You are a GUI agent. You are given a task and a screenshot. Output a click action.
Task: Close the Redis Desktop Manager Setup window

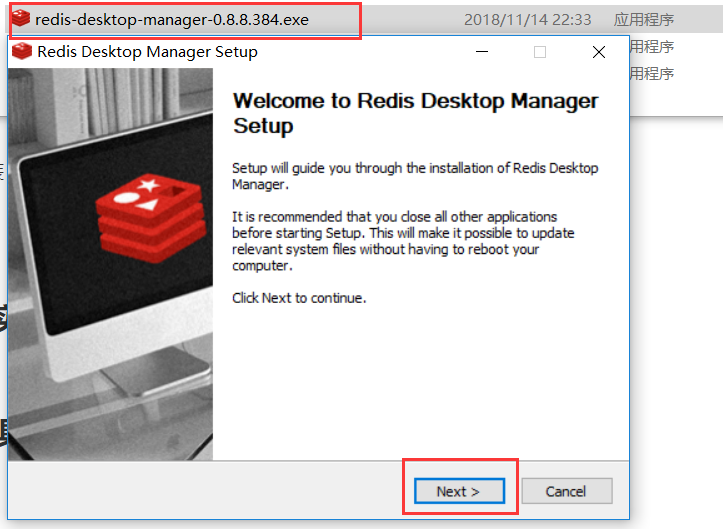coord(599,52)
